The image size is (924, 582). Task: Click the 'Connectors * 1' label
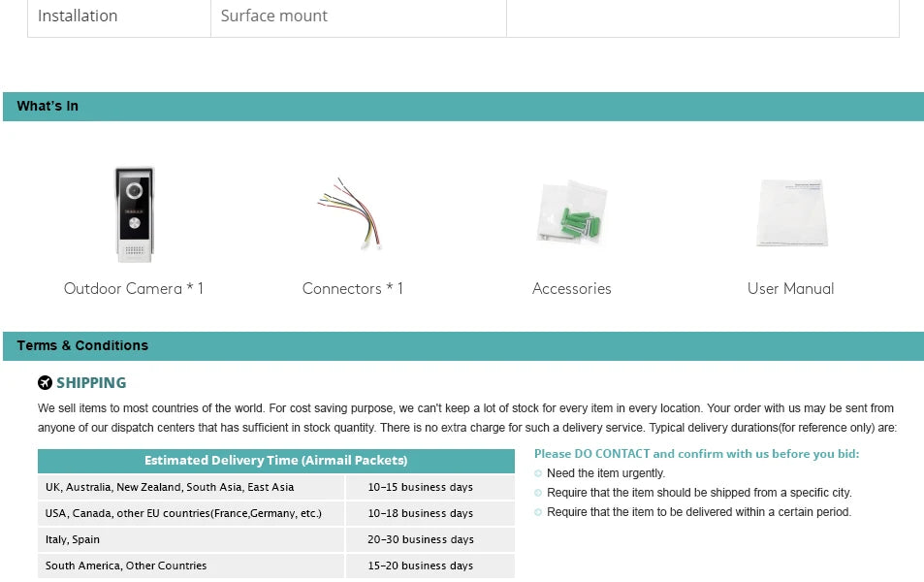(352, 288)
